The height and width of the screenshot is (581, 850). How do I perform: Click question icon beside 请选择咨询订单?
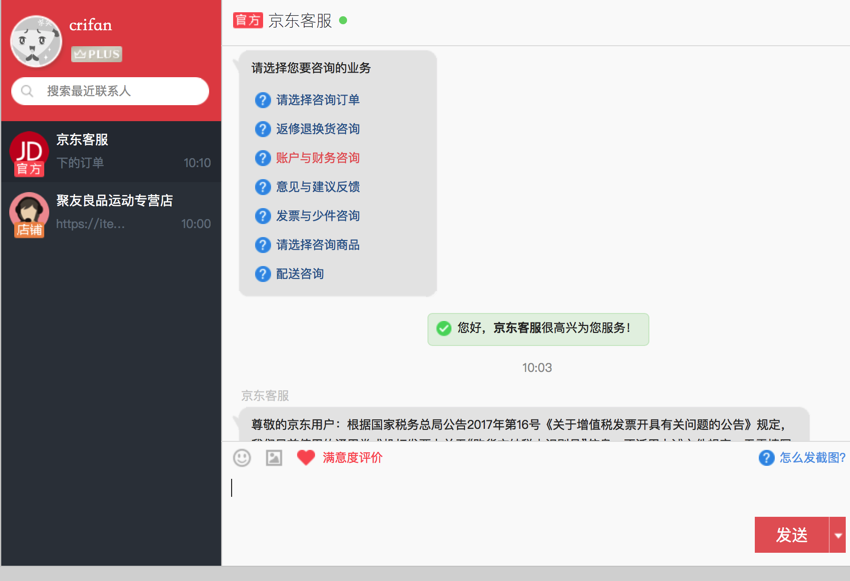(262, 100)
